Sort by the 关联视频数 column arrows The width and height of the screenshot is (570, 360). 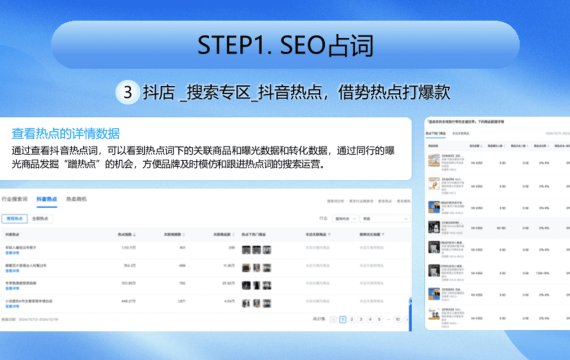184,235
